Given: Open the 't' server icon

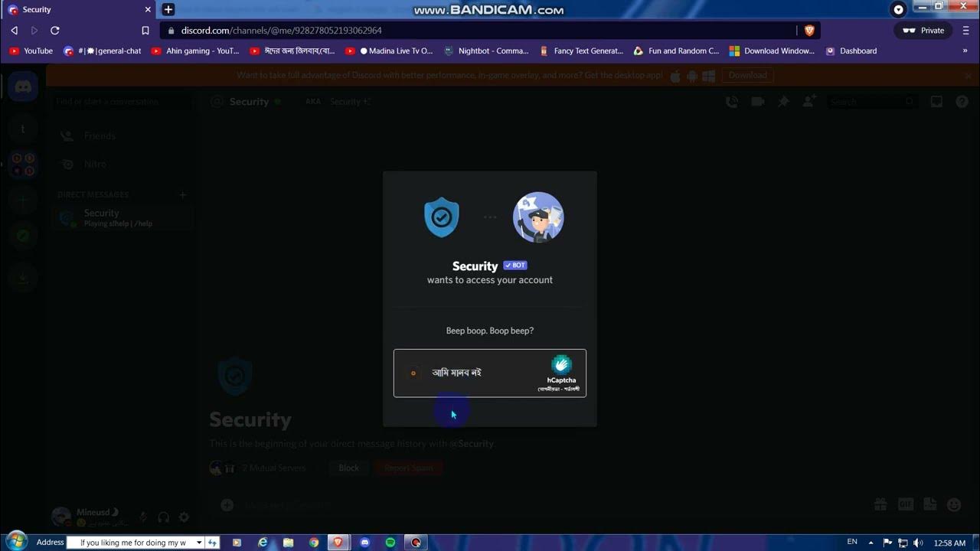Looking at the screenshot, I should pos(23,129).
